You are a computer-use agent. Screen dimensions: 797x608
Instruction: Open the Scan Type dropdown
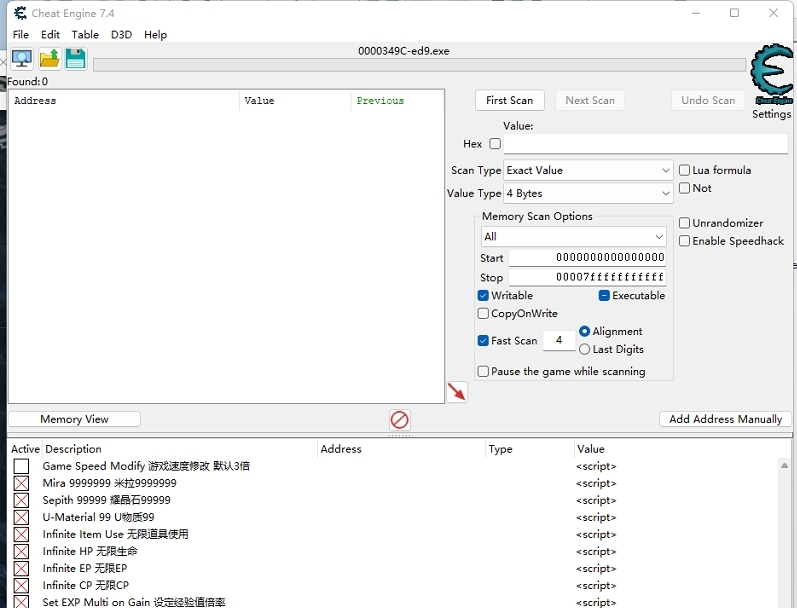(588, 170)
